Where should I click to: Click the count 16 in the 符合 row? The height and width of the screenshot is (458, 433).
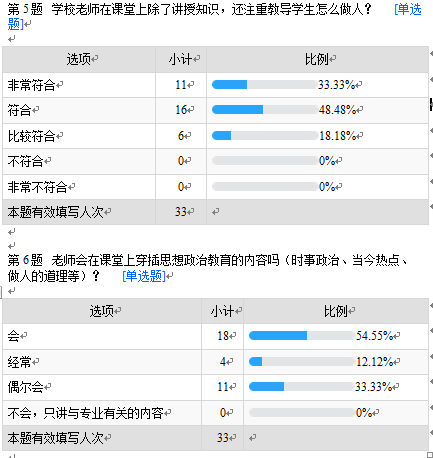click(x=181, y=109)
